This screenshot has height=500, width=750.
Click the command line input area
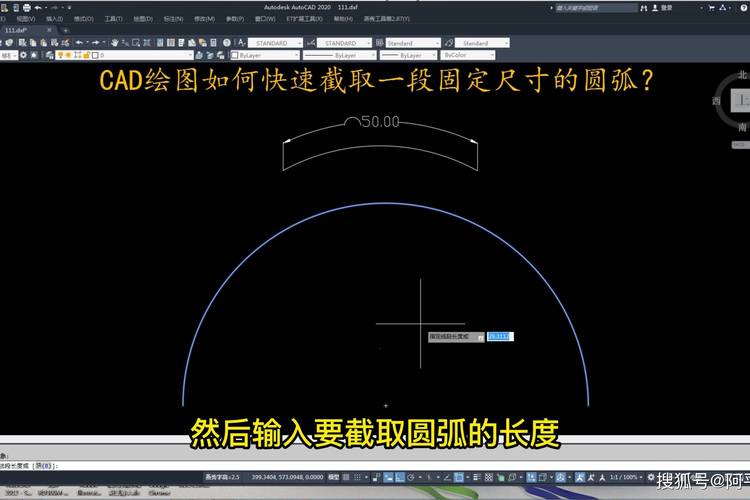click(x=375, y=466)
